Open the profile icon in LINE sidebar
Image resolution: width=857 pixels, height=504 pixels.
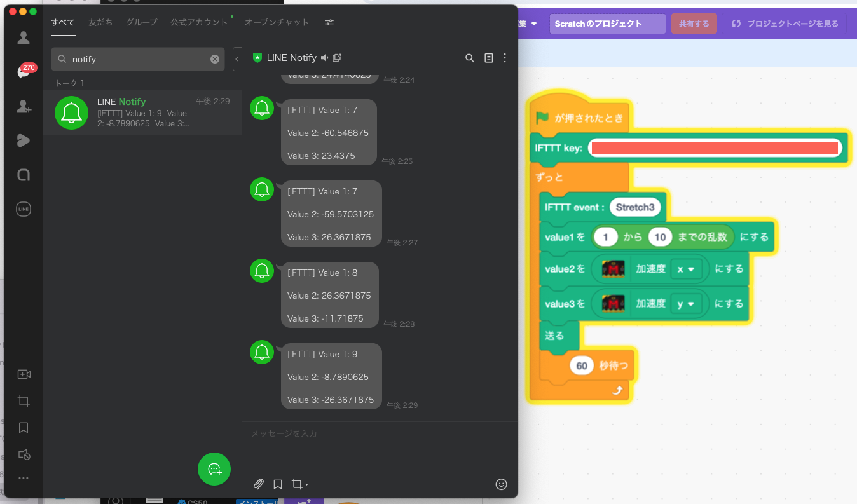pyautogui.click(x=24, y=38)
